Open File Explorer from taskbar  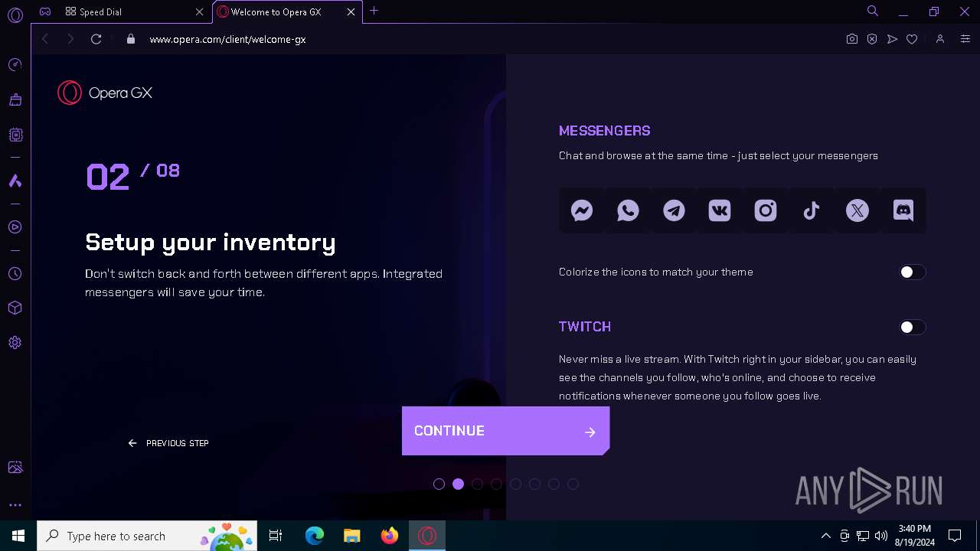click(x=352, y=536)
